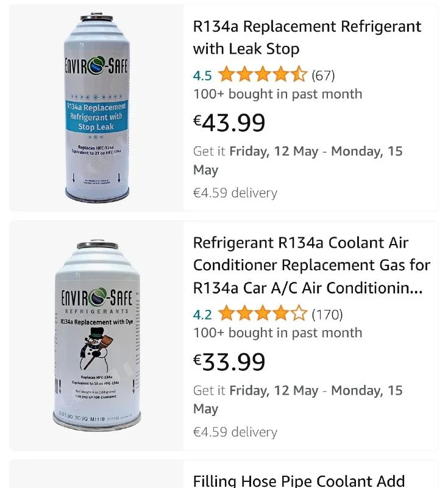Tap the €33.99 item's delivery date text
The height and width of the screenshot is (488, 448).
[x=297, y=400]
